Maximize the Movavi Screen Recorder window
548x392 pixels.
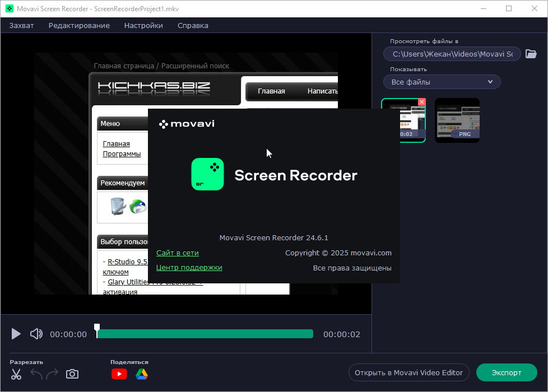tap(509, 9)
